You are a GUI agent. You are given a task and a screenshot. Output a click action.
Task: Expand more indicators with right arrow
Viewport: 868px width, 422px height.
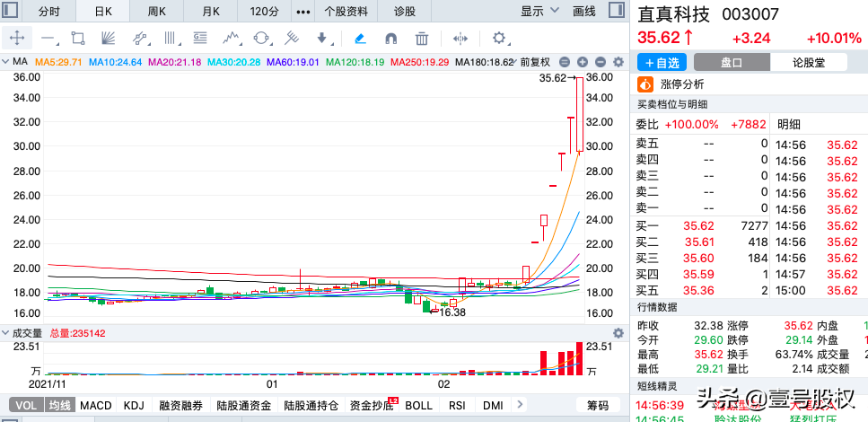pyautogui.click(x=522, y=406)
